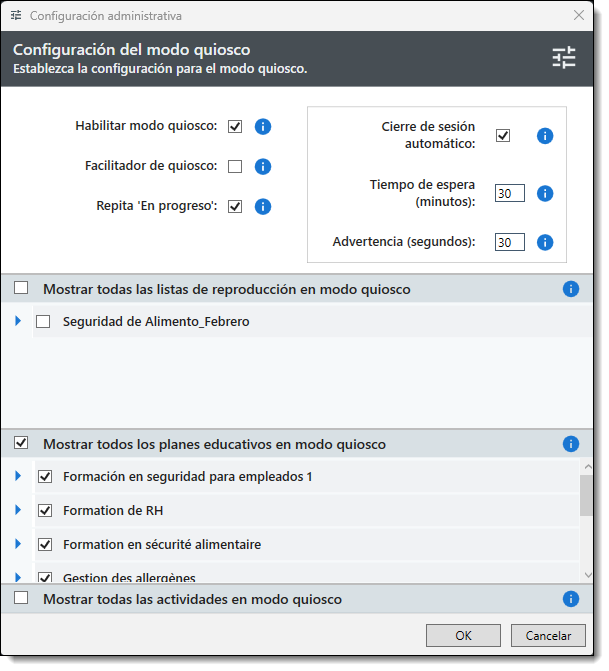The width and height of the screenshot is (609, 671).
Task: Expand the Formation de RH plan
Action: click(x=18, y=510)
